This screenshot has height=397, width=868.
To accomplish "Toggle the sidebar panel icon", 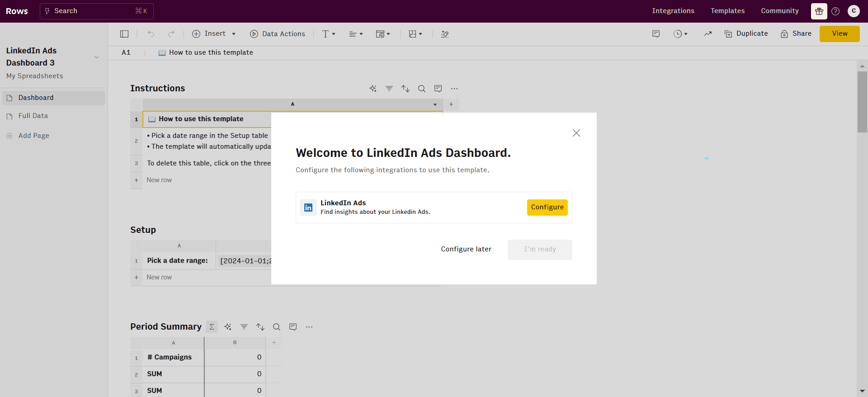I will 124,34.
